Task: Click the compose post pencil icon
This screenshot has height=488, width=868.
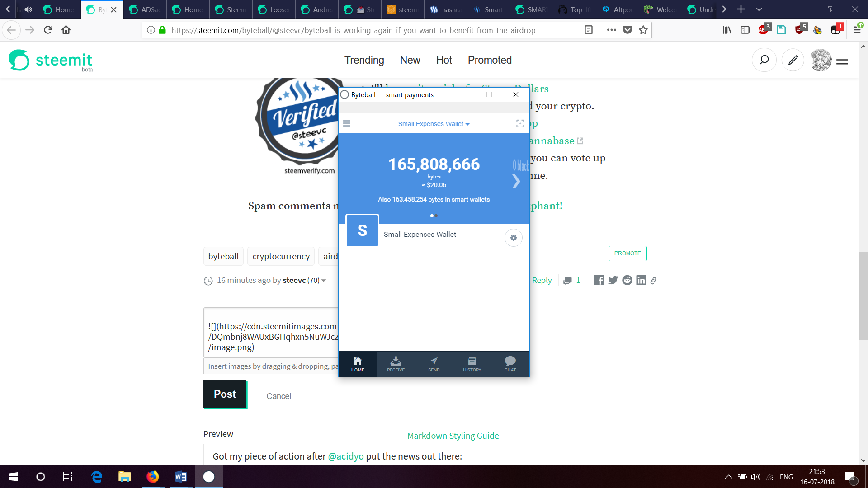Action: [x=793, y=60]
